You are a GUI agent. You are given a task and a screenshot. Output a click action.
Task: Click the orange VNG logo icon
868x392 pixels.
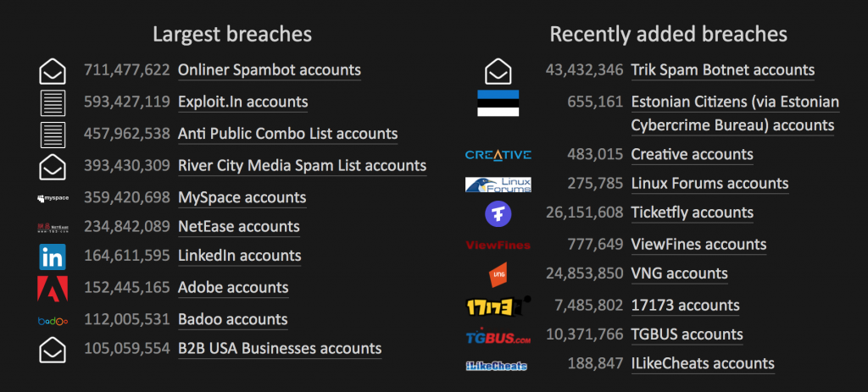coord(498,274)
